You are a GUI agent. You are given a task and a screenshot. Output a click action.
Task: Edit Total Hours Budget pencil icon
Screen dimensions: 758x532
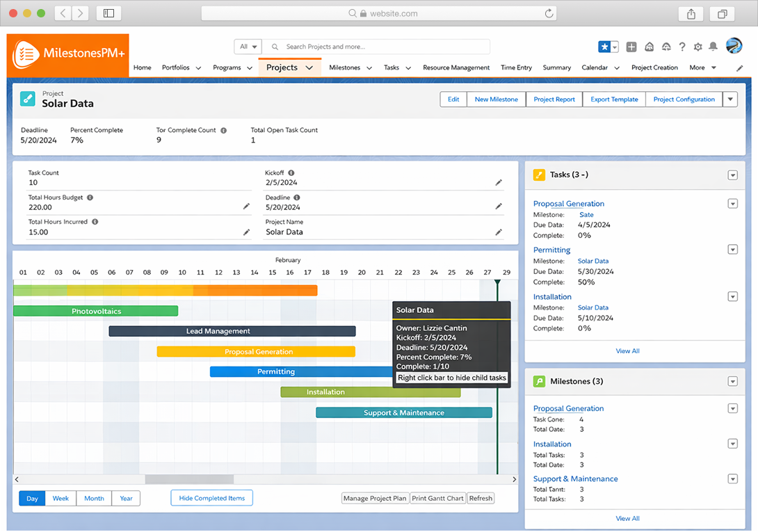(x=246, y=207)
